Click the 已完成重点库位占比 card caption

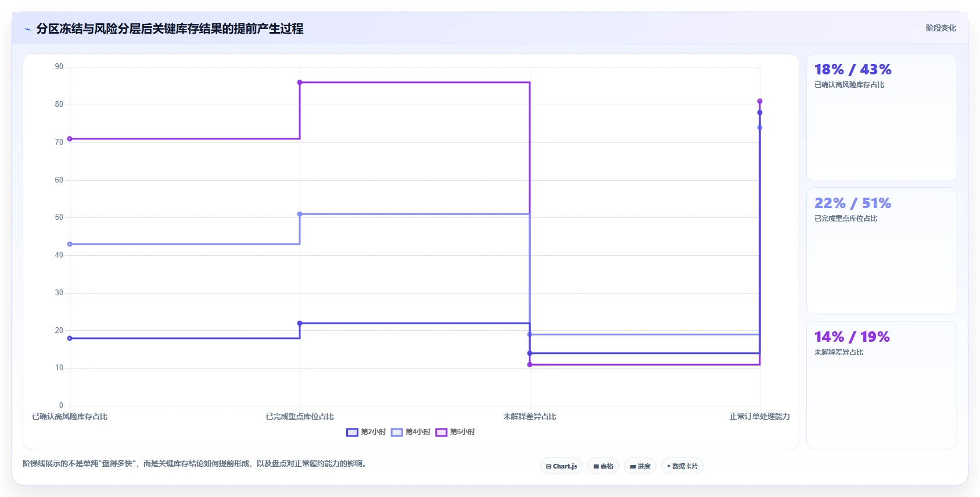(846, 219)
